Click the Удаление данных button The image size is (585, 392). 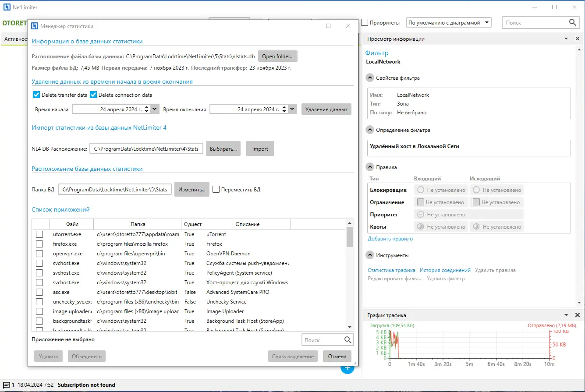pos(326,109)
